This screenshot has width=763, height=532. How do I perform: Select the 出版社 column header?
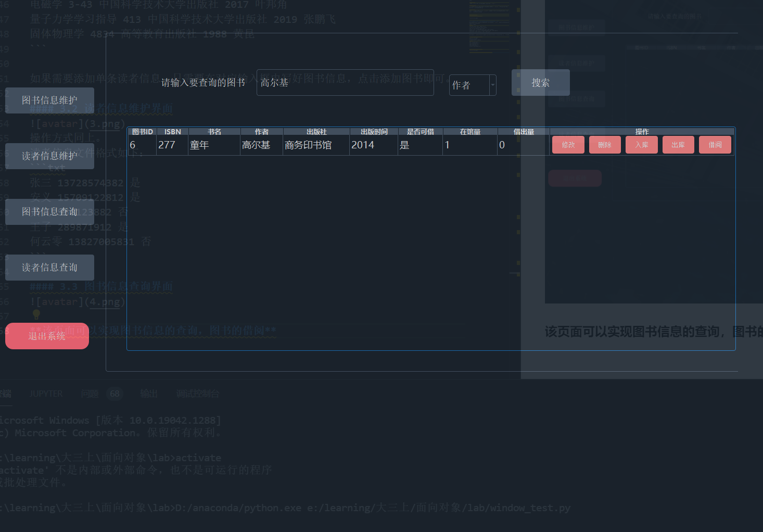316,132
